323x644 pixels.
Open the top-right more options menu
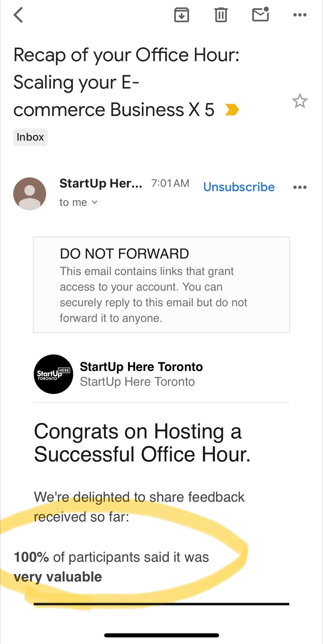point(300,15)
